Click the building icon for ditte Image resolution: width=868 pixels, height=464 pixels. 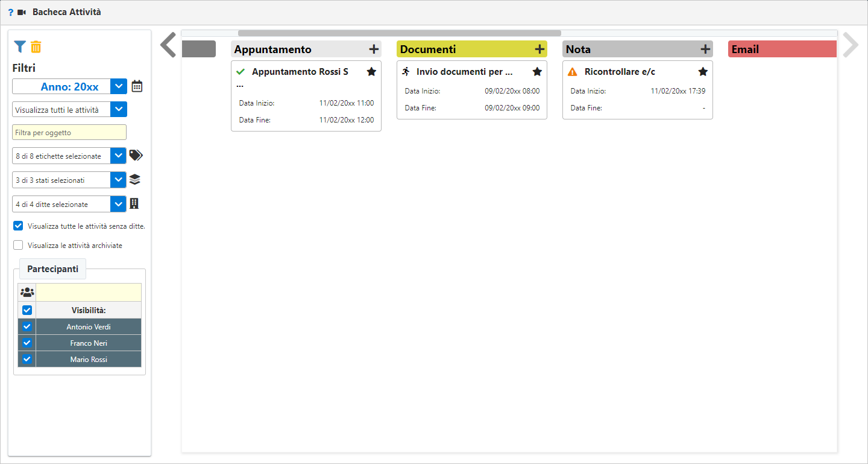(x=134, y=204)
